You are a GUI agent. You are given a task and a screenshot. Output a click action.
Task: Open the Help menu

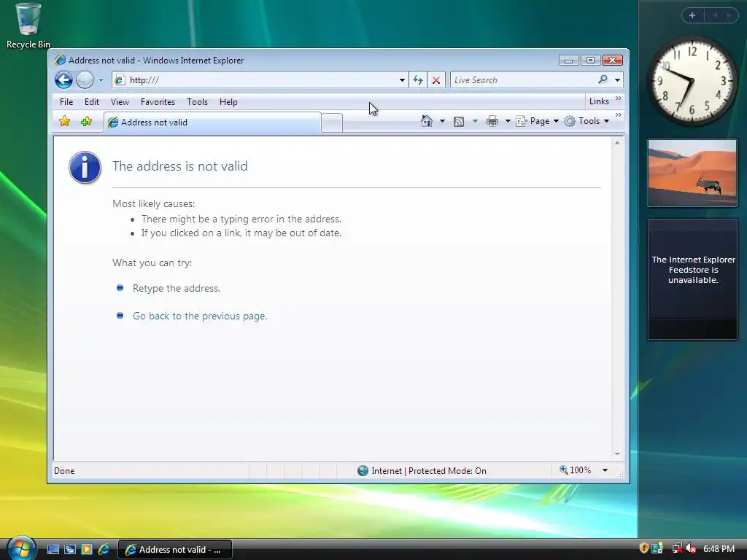228,102
